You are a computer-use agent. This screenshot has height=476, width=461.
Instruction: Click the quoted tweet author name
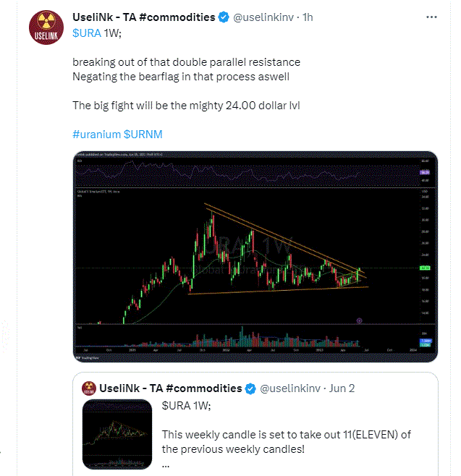170,388
